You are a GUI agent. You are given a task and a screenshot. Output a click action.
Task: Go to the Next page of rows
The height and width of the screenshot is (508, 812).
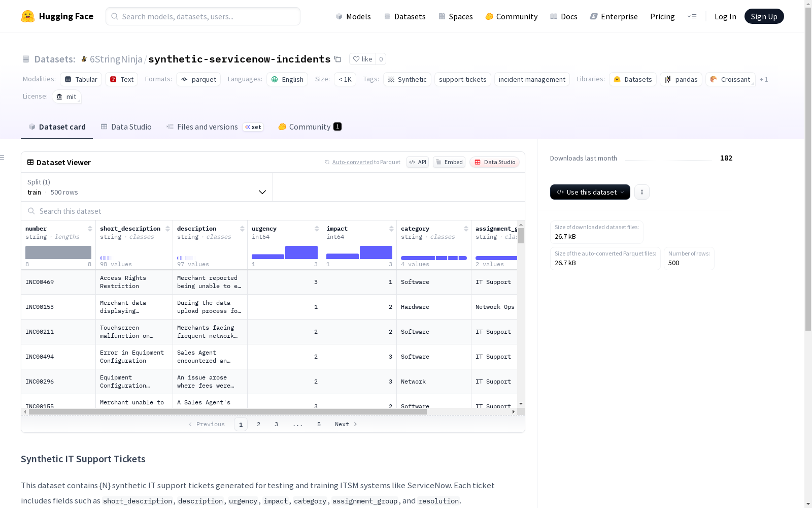point(346,424)
